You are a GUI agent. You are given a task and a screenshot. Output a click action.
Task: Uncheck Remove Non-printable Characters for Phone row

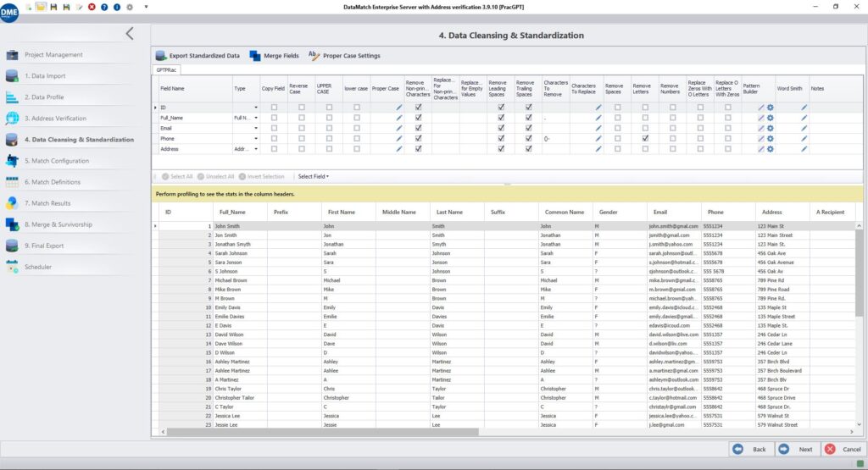tap(418, 138)
